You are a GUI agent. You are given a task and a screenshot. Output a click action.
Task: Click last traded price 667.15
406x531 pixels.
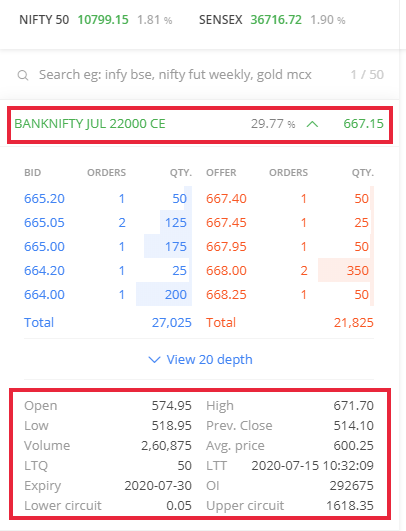point(363,124)
